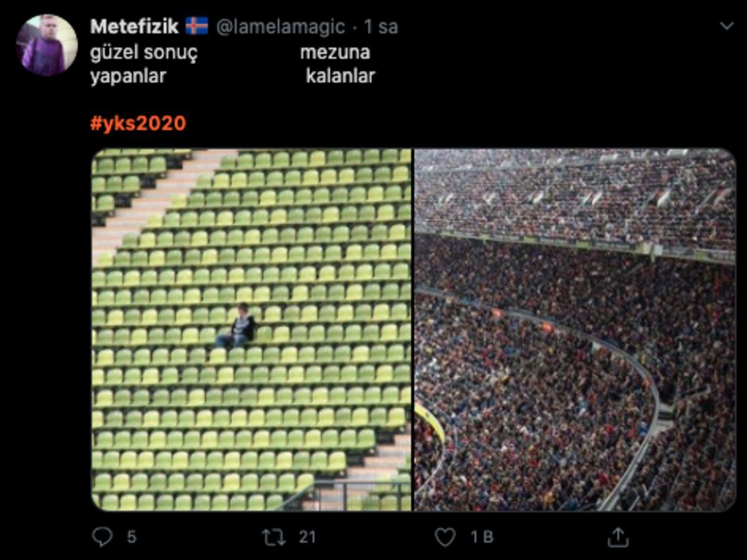Click the reply speech bubble icon
The image size is (747, 560).
coord(102,536)
